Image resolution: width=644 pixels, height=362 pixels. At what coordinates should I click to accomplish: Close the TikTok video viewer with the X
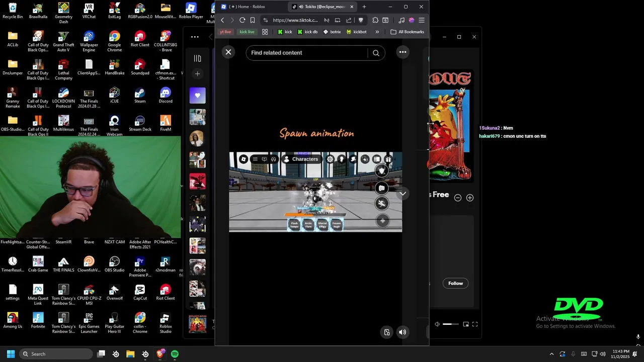point(228,52)
